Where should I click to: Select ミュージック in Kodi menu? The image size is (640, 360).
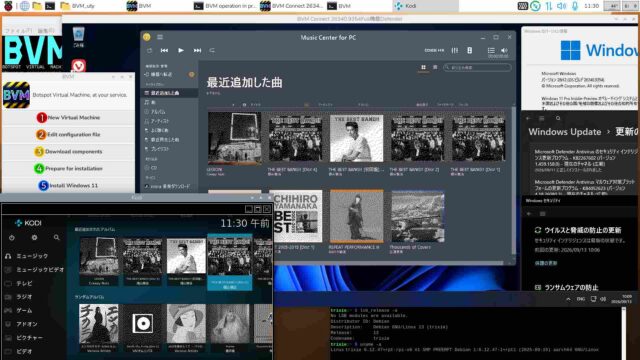[33, 256]
